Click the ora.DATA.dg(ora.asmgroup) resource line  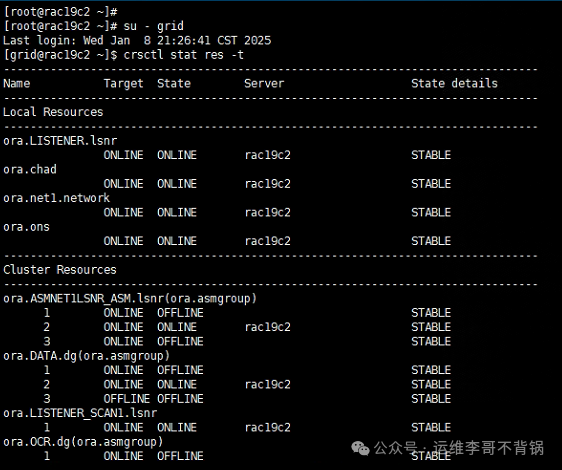(86, 356)
